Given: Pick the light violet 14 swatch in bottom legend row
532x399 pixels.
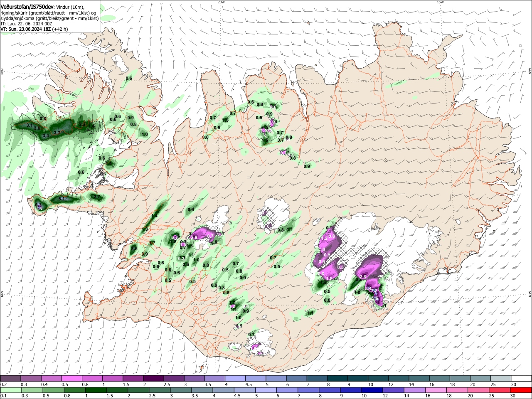Looking at the screenshot, I should tap(414, 390).
